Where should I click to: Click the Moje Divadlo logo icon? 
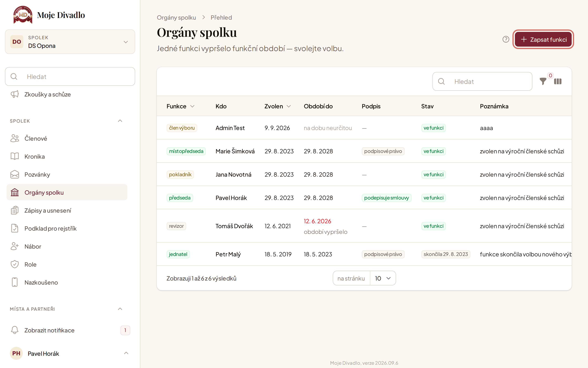coord(23,15)
